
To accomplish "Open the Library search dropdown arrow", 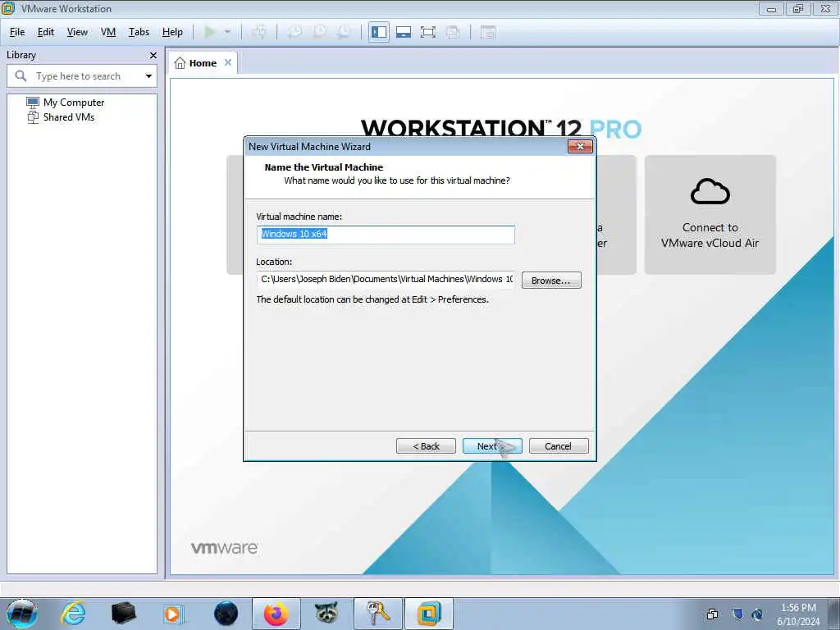I will [148, 76].
